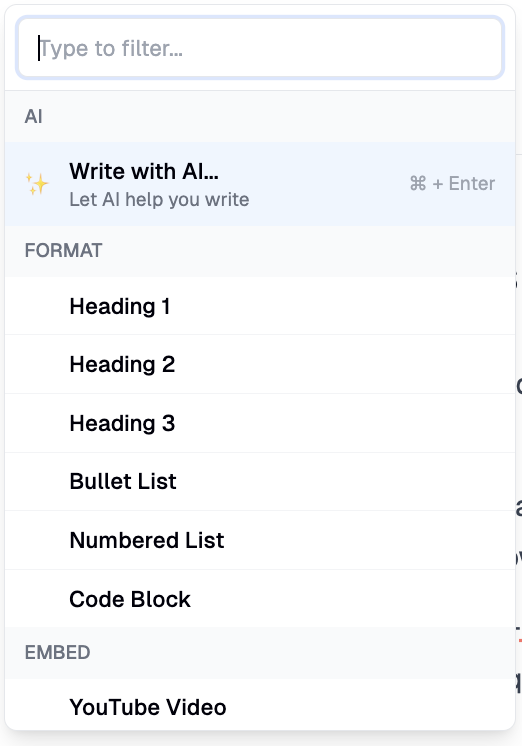
Task: Embed a YouTube Video
Action: [x=260, y=707]
